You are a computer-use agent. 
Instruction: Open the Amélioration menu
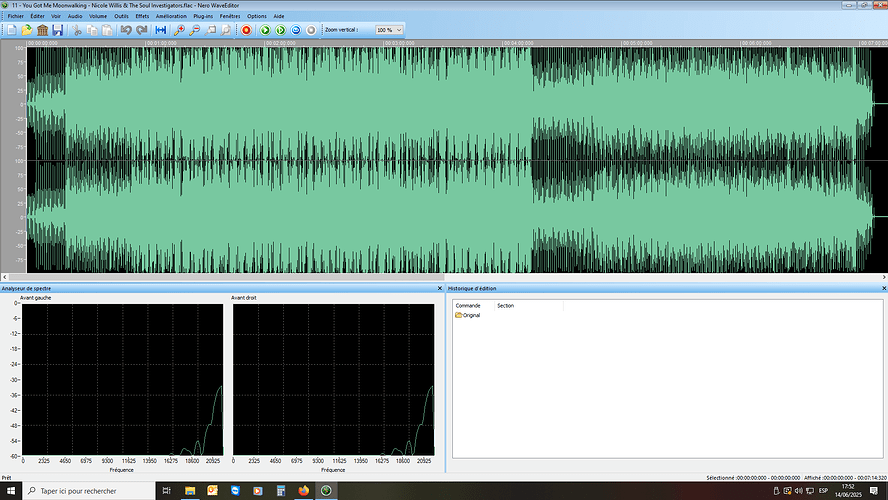(171, 16)
